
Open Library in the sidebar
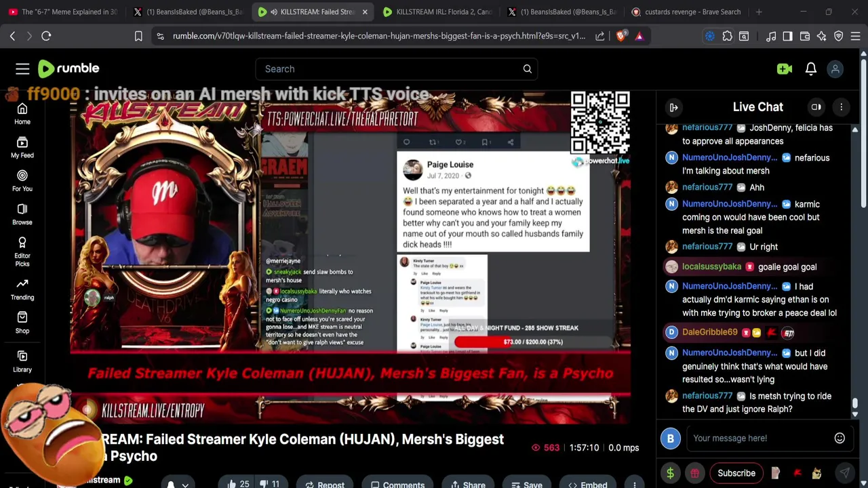tap(22, 361)
